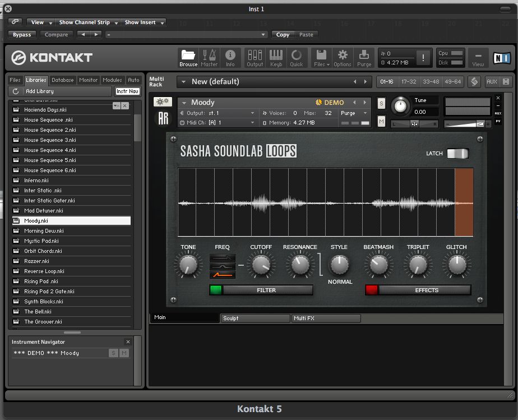Click the chain link icon
Viewport: 518px width, 420px height.
(x=15, y=22)
